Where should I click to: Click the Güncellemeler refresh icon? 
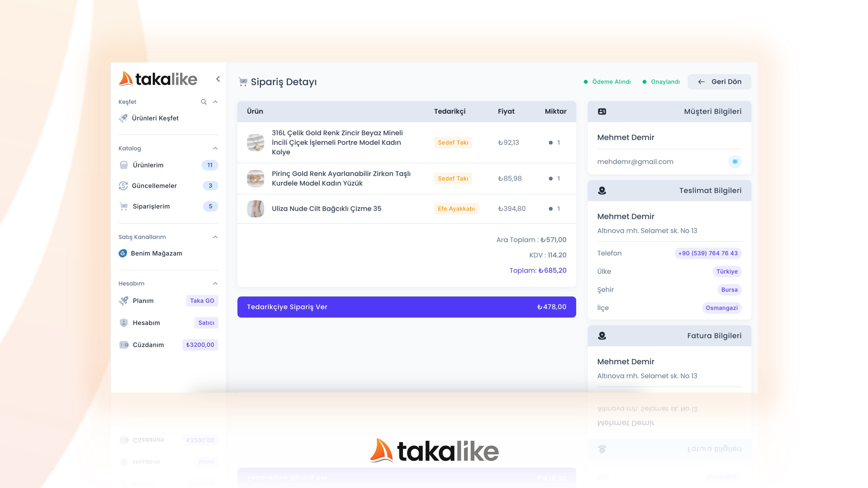coord(123,186)
